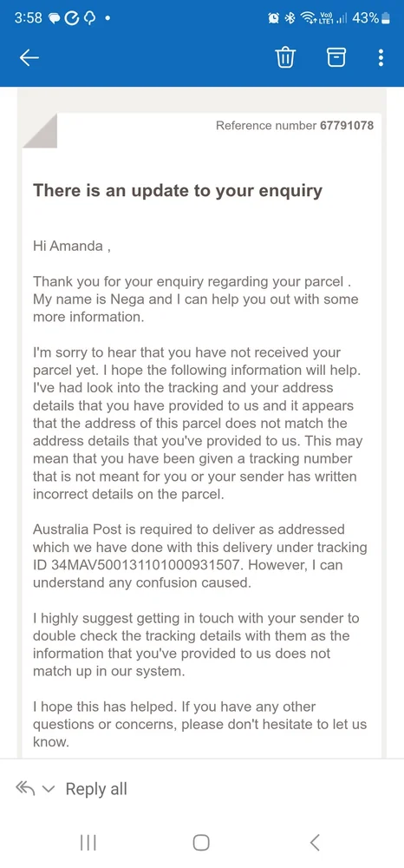Tap the back arrow to leave email
Screen dimensions: 404x868
point(29,58)
